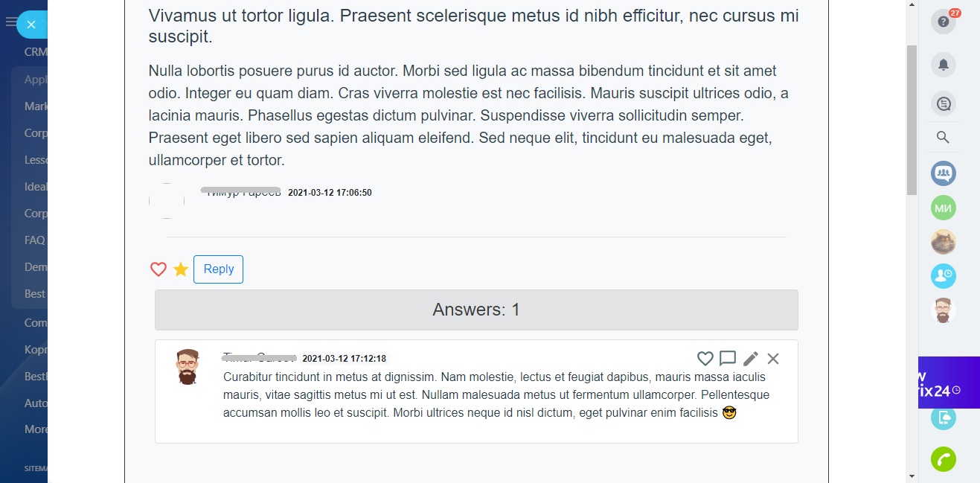Viewport: 980px width, 483px height.
Task: Open the blue group chat icon
Action: click(x=944, y=174)
